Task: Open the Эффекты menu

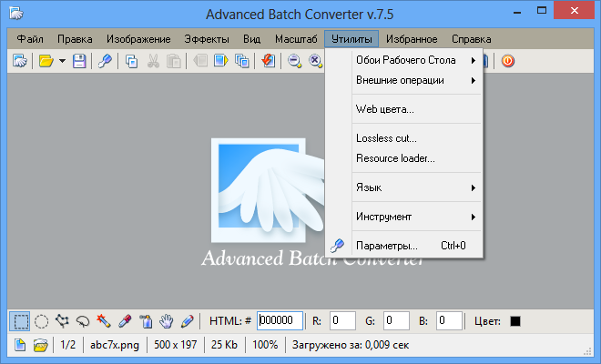Action: 207,39
